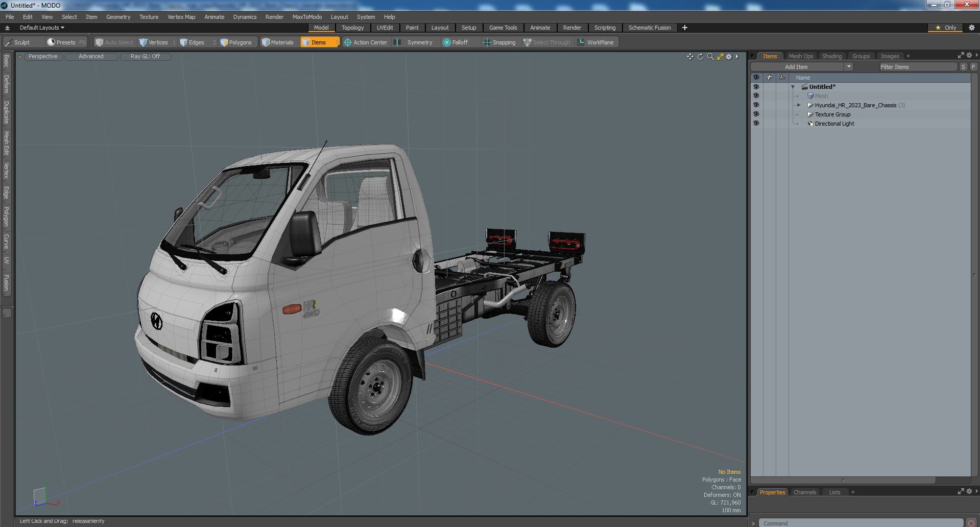This screenshot has height=527, width=980.
Task: Toggle visibility of the Untitled scene
Action: (x=756, y=87)
